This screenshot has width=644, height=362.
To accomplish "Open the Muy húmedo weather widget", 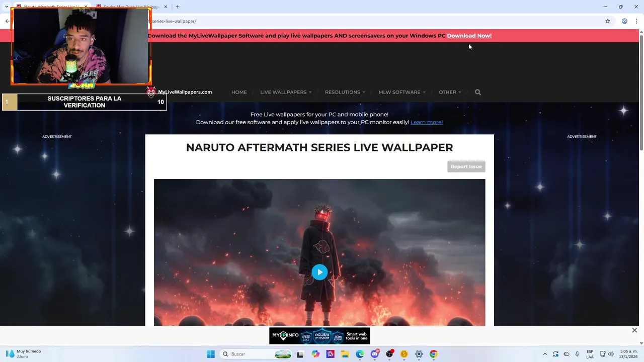I will click(24, 354).
